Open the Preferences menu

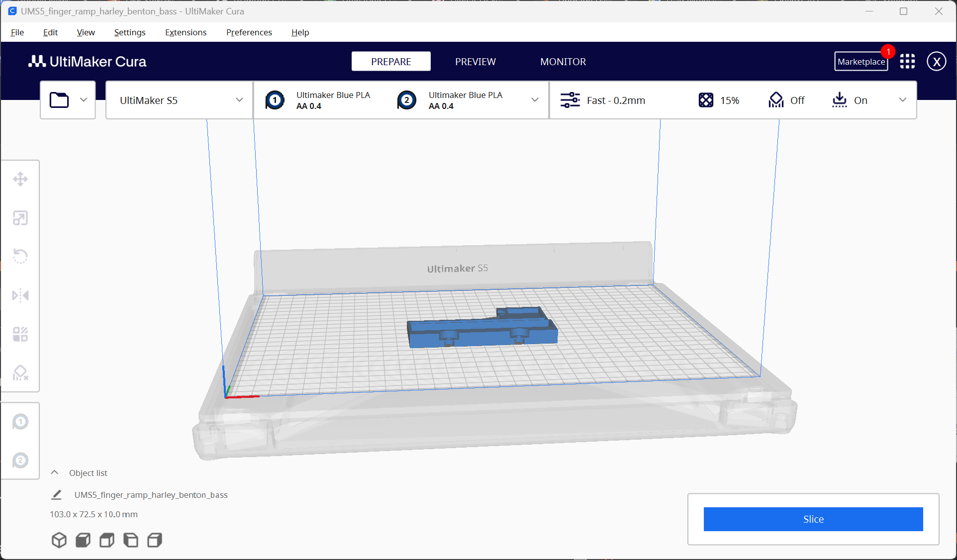coord(249,32)
